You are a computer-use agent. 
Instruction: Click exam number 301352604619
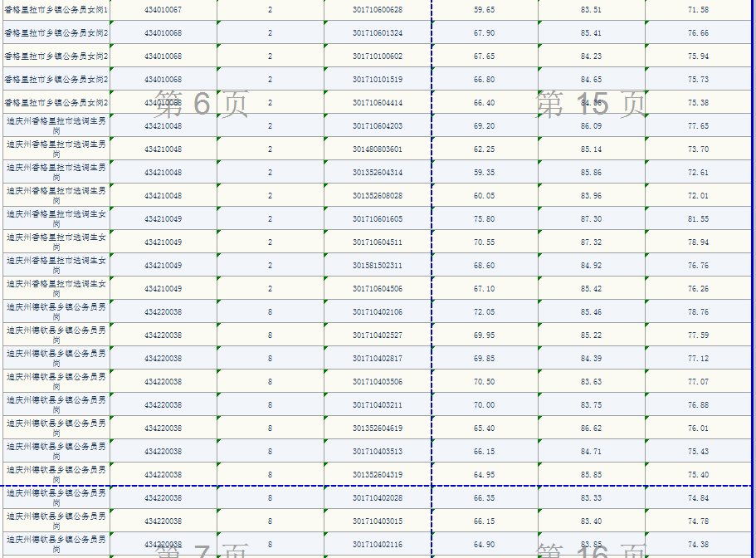378,428
